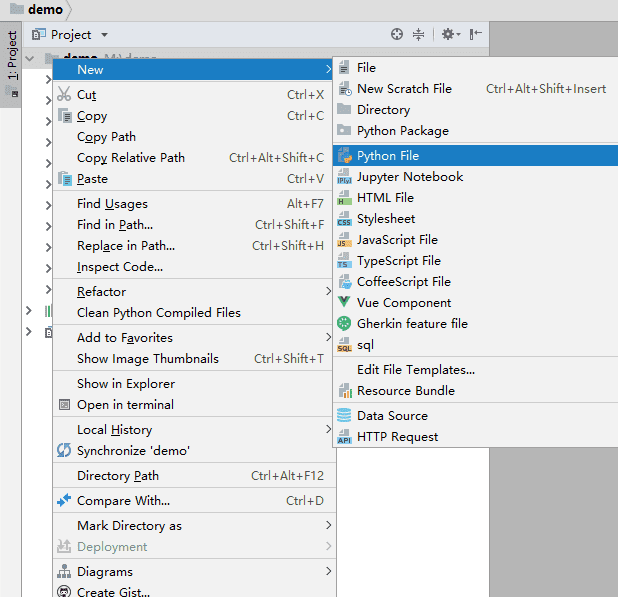Open the gear settings icon in Project panel
618x597 pixels.
450,34
